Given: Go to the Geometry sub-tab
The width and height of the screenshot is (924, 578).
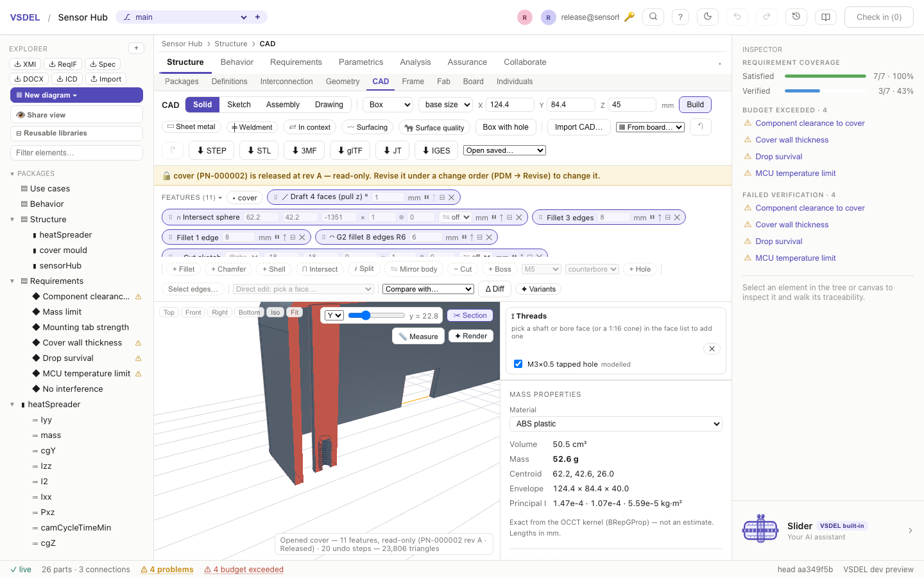Looking at the screenshot, I should tap(343, 82).
